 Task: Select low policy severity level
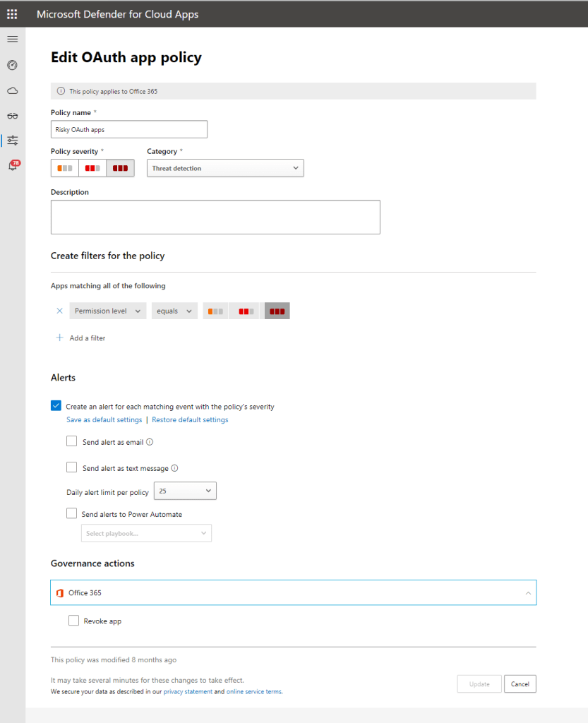pos(64,168)
